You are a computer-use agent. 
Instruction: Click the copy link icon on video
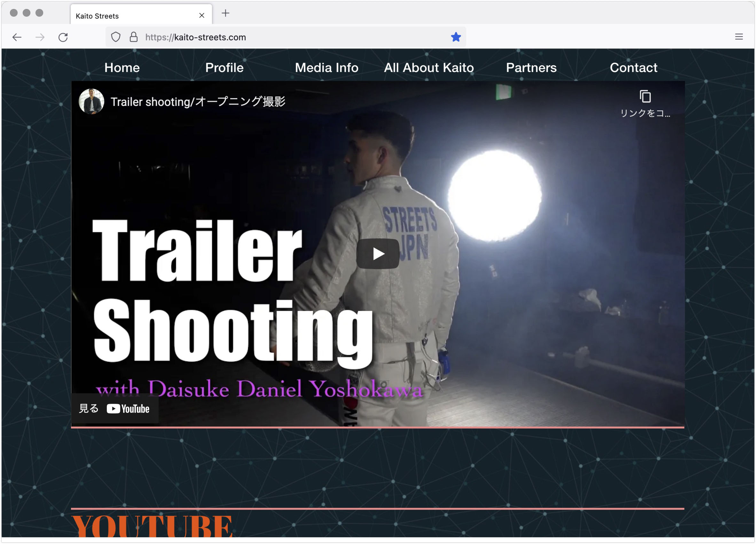click(x=645, y=97)
